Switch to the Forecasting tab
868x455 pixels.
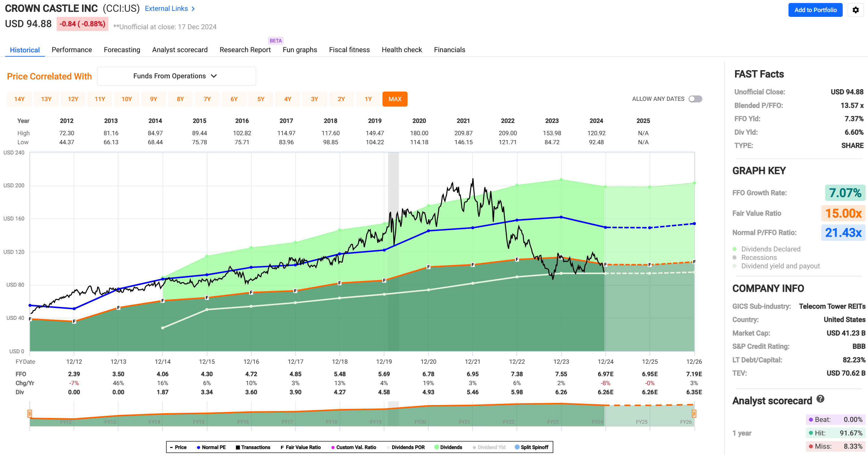point(122,49)
